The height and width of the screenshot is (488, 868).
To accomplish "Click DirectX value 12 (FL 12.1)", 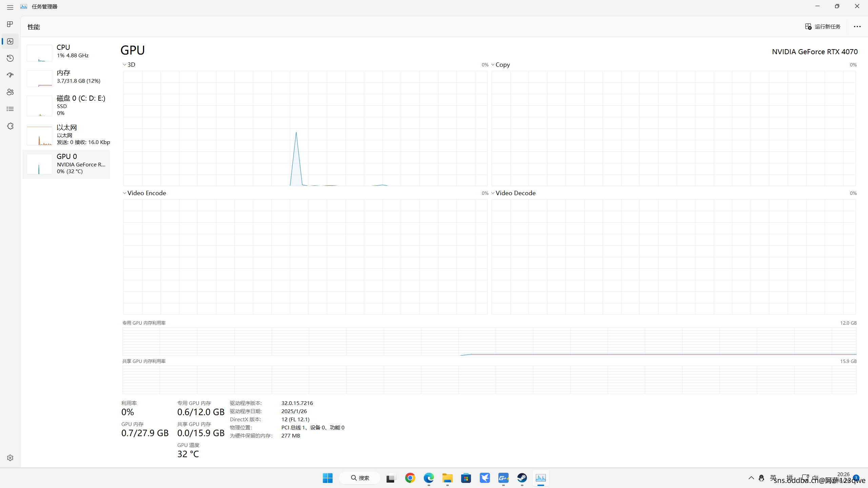I will click(295, 419).
